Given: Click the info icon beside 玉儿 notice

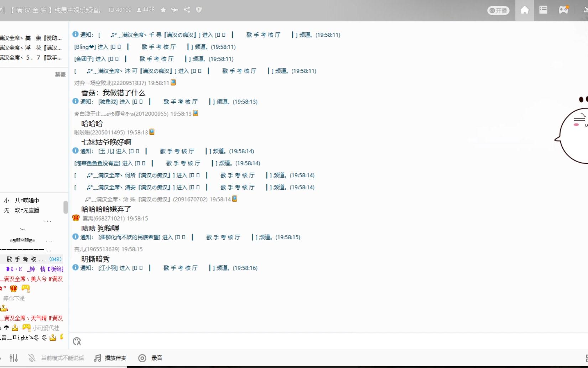Looking at the screenshot, I should 76,151.
